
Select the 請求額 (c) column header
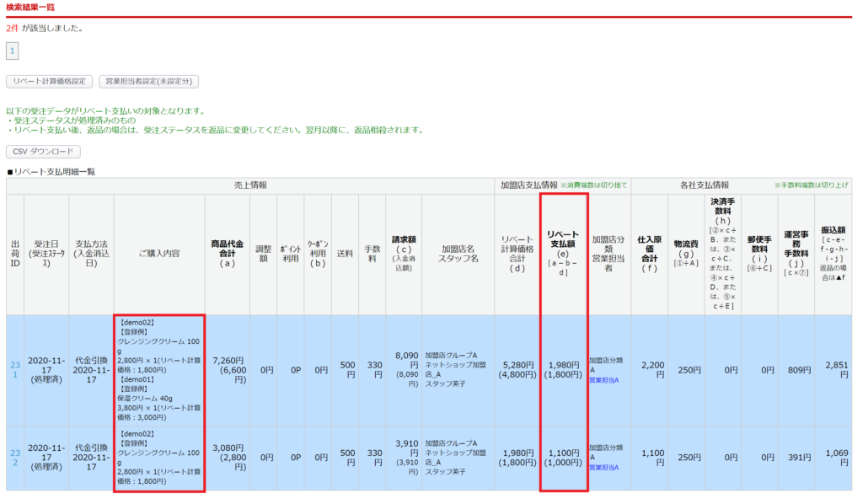pyautogui.click(x=405, y=254)
